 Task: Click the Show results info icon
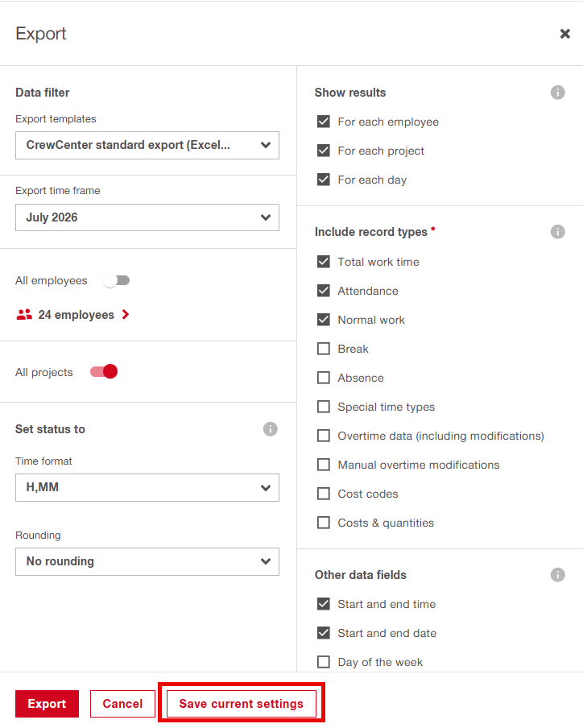557,93
